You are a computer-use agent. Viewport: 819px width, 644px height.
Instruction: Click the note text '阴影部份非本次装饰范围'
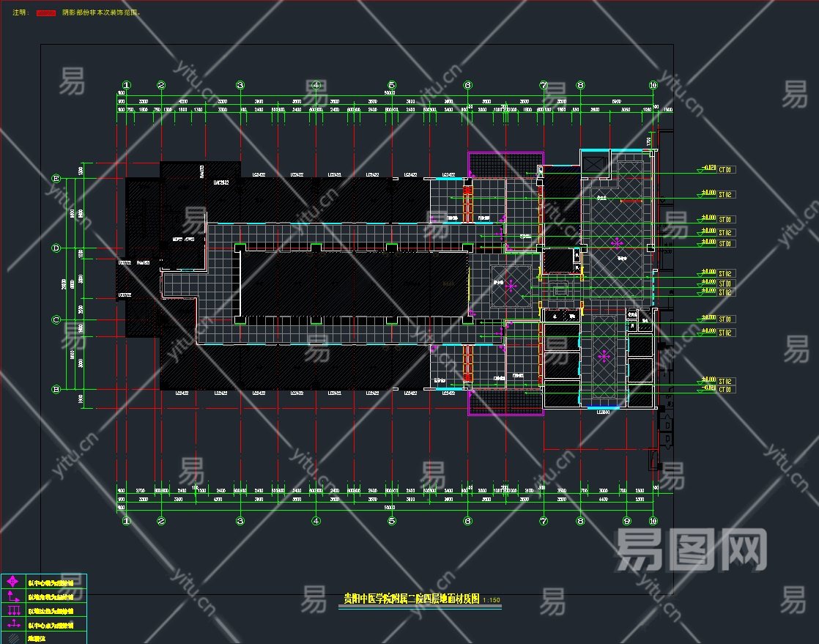point(101,12)
